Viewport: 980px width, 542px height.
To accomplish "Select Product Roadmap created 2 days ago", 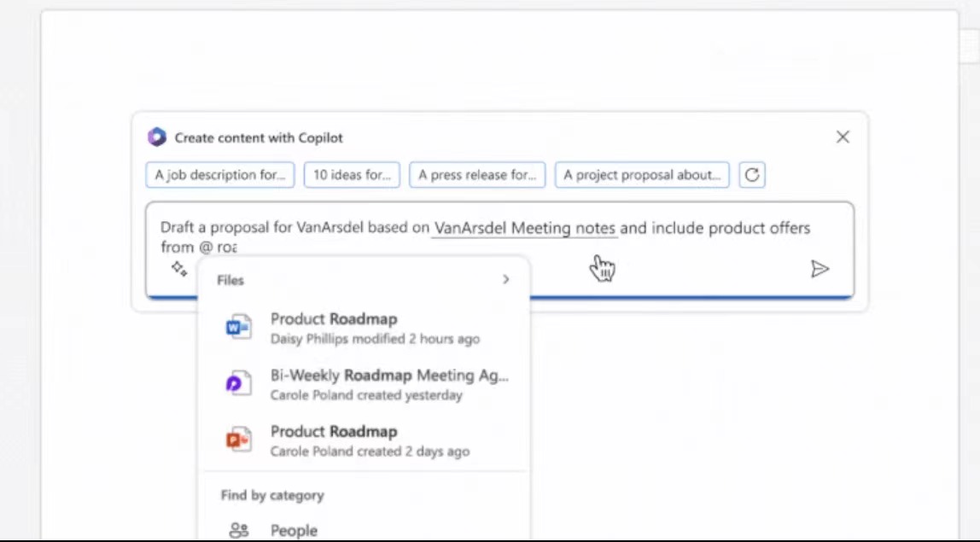I will point(369,440).
